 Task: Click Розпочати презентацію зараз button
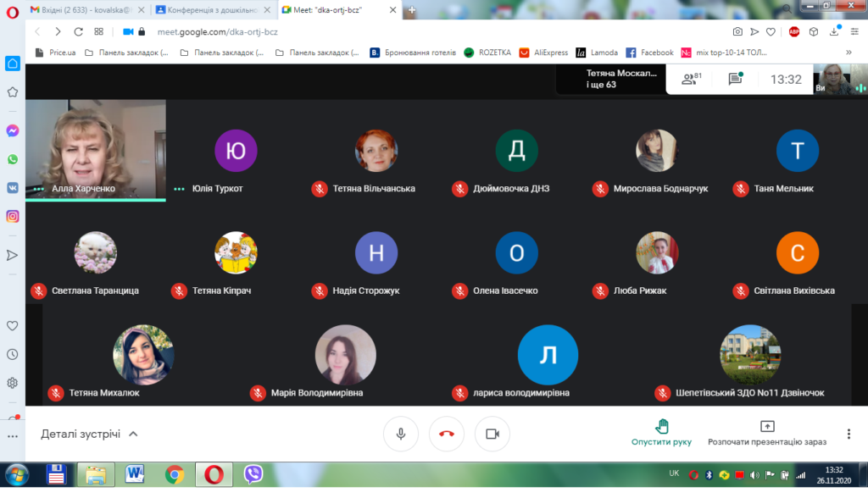(x=766, y=433)
